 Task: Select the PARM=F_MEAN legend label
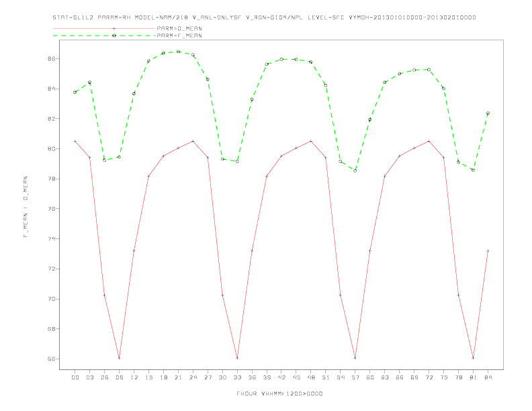tap(179, 36)
